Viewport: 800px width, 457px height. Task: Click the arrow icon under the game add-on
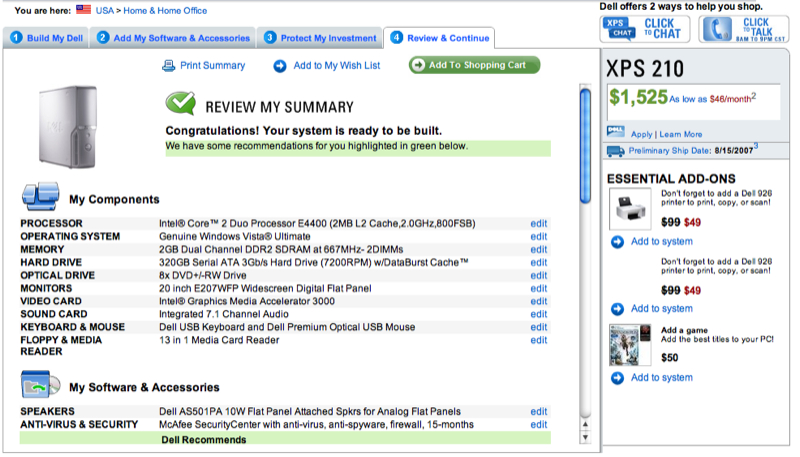[x=617, y=377]
